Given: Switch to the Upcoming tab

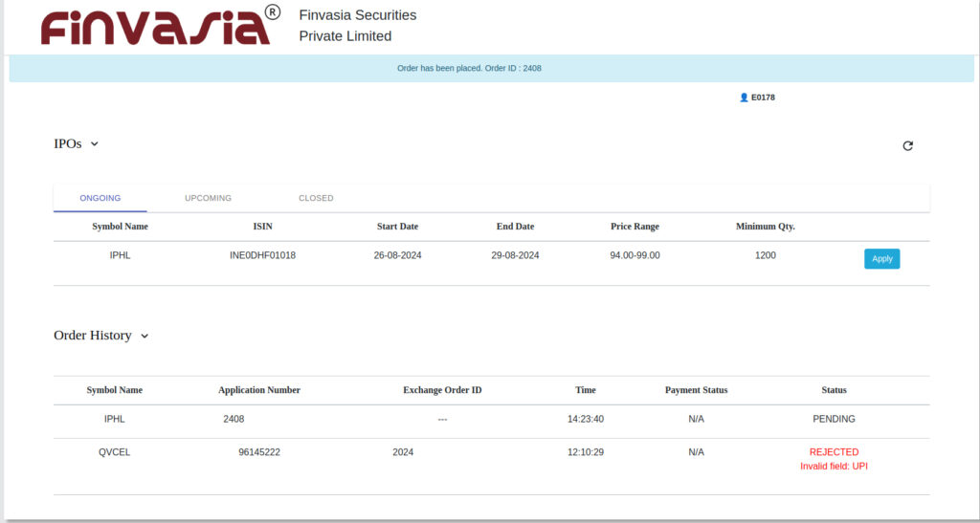Looking at the screenshot, I should point(208,198).
